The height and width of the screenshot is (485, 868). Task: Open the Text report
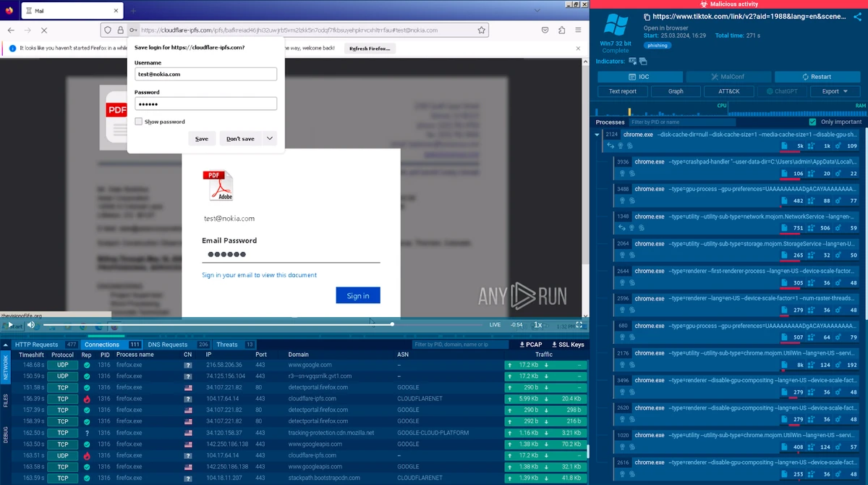click(623, 91)
